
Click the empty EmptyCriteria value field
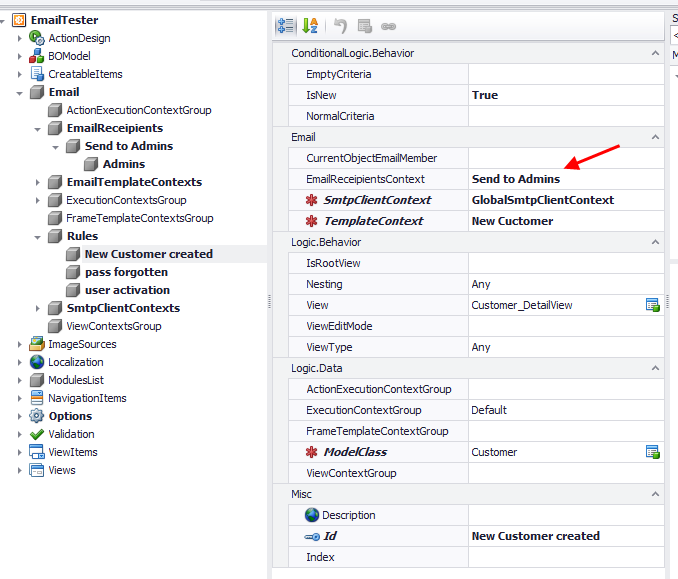[566, 74]
